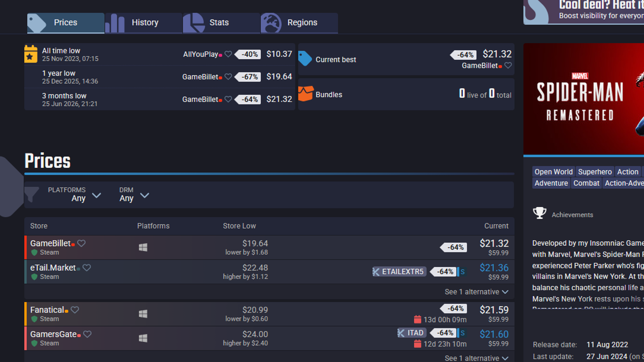Click the orange Bundles box icon
644x362 pixels.
point(306,94)
